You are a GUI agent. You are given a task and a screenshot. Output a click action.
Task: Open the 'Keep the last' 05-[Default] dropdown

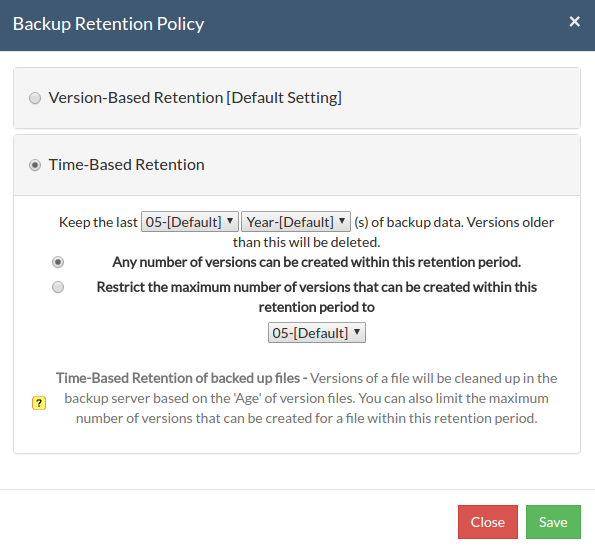pos(190,222)
